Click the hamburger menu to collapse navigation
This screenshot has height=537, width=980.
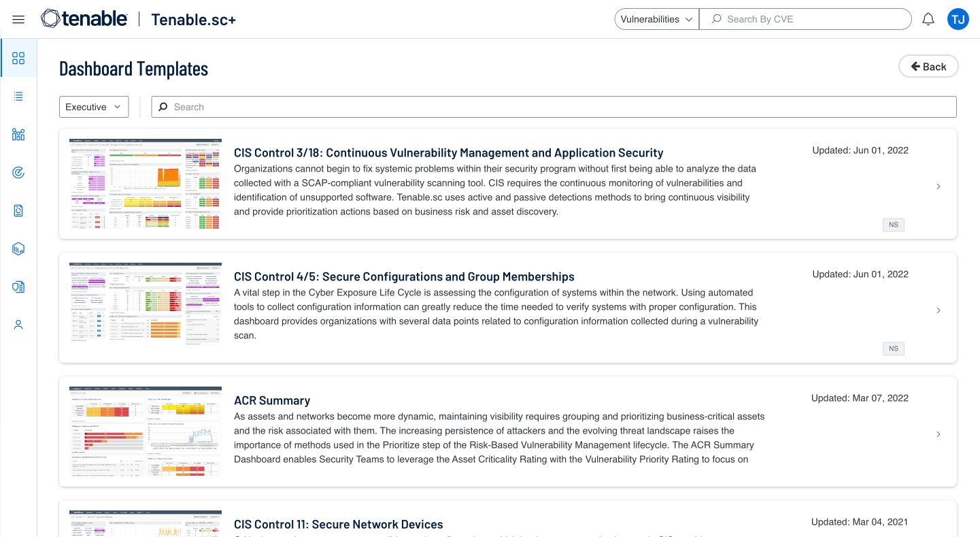[x=18, y=19]
